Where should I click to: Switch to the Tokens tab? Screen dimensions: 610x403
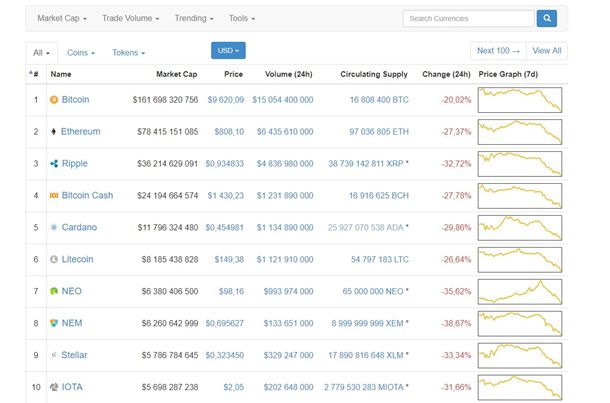point(128,53)
